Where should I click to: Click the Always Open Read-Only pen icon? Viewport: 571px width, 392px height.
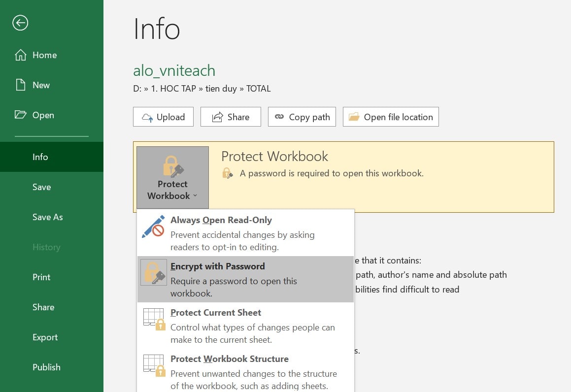point(153,227)
